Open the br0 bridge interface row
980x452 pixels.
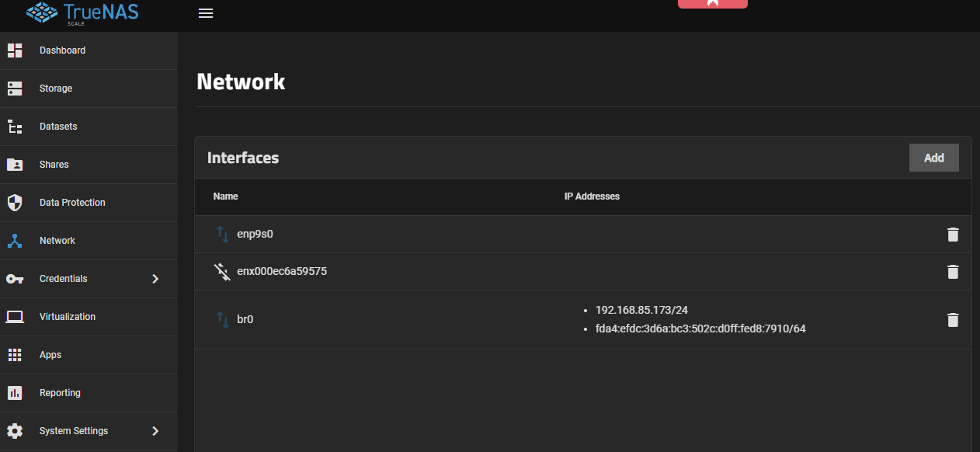pos(245,319)
